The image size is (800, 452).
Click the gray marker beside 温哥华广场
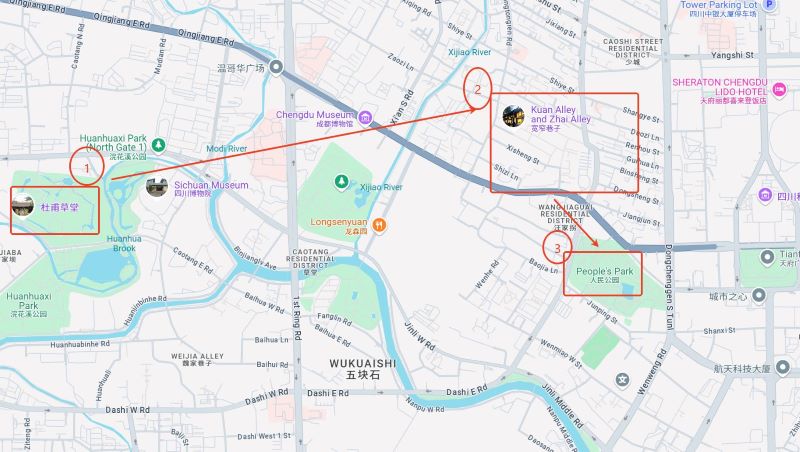[276, 67]
